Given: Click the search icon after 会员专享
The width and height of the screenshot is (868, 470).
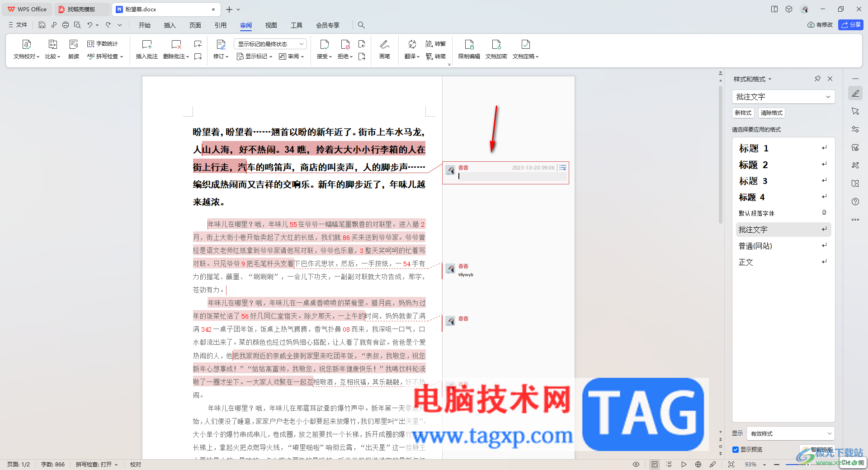Looking at the screenshot, I should [361, 25].
